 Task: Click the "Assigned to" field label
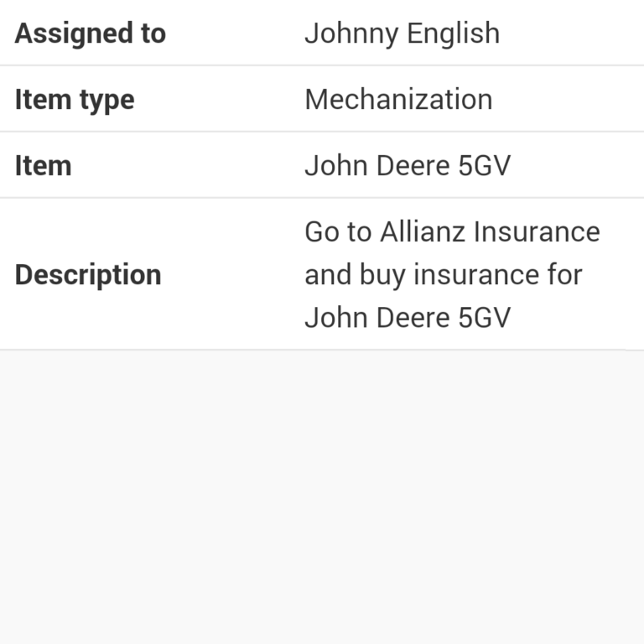91,34
